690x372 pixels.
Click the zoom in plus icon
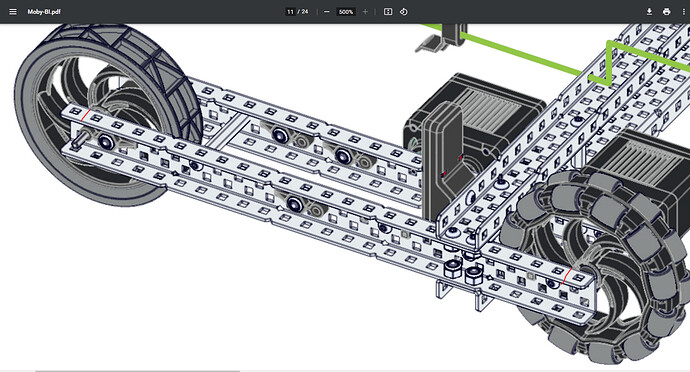click(365, 12)
